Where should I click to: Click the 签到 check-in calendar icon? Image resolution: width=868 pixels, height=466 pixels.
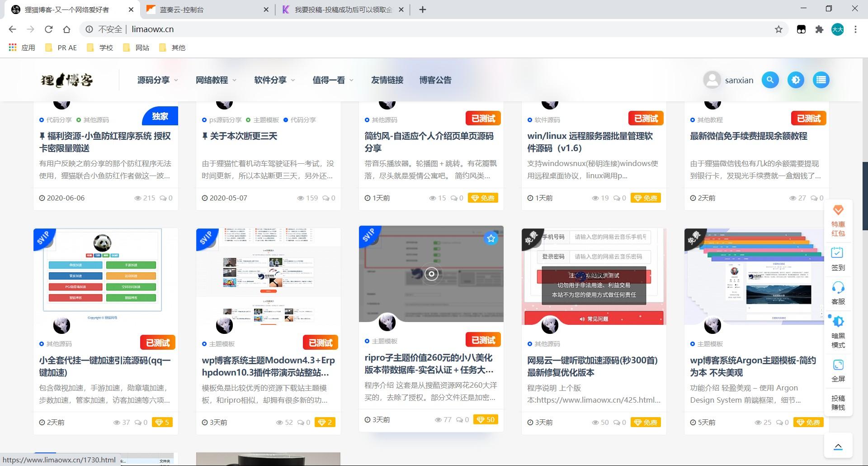(838, 253)
